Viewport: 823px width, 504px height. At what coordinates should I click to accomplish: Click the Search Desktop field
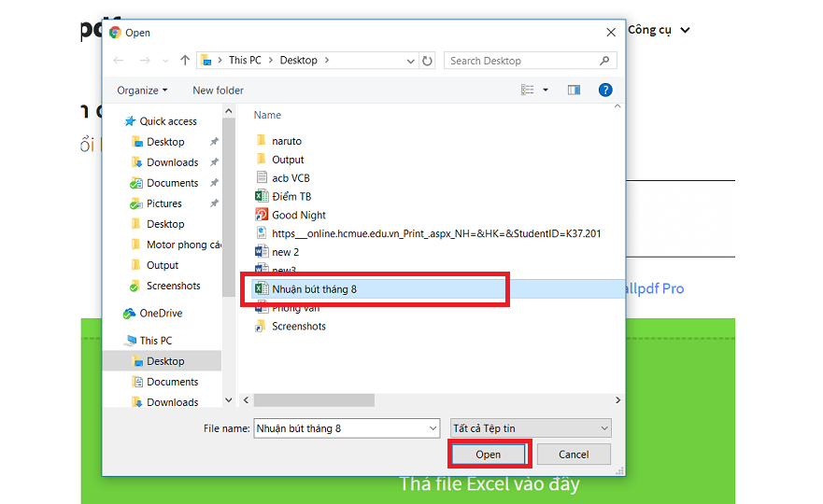[x=530, y=61]
